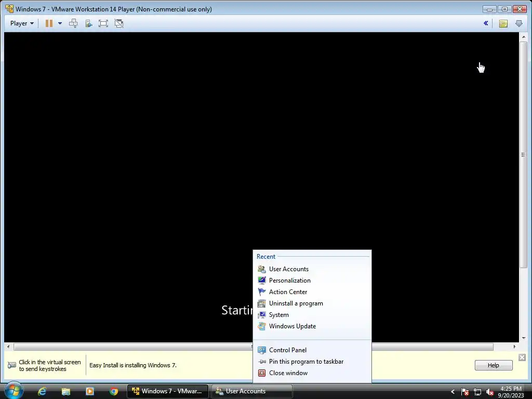
Task: Click the "Recent" header in jump list
Action: [266, 257]
